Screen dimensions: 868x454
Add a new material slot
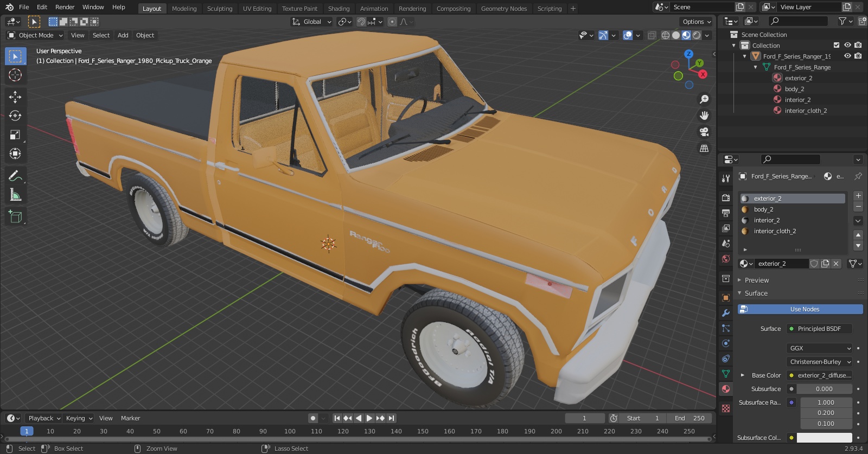coord(858,196)
